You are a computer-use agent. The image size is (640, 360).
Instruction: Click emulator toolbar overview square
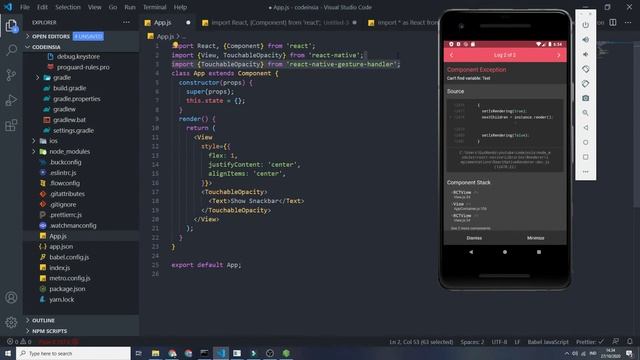pyautogui.click(x=585, y=157)
